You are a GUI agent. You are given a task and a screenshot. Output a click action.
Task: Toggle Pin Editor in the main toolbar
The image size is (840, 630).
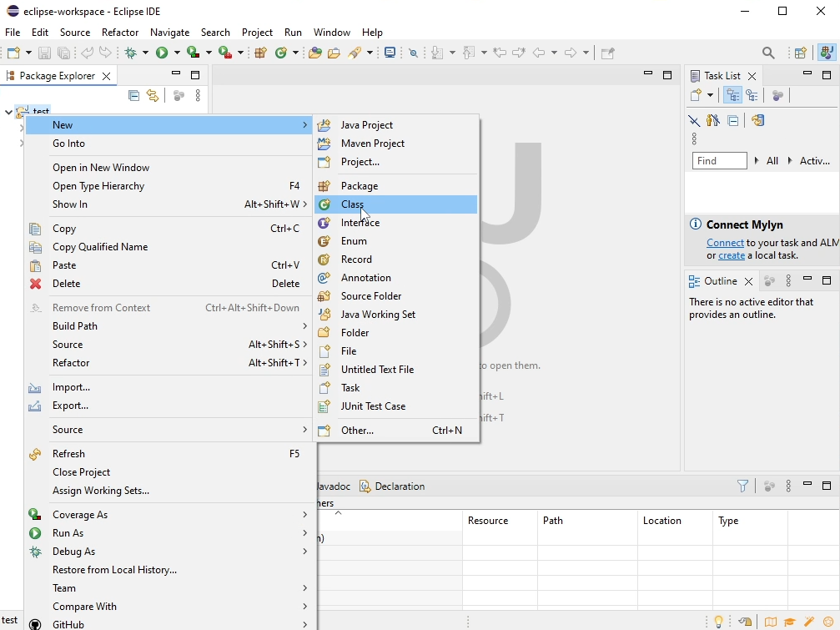607,53
